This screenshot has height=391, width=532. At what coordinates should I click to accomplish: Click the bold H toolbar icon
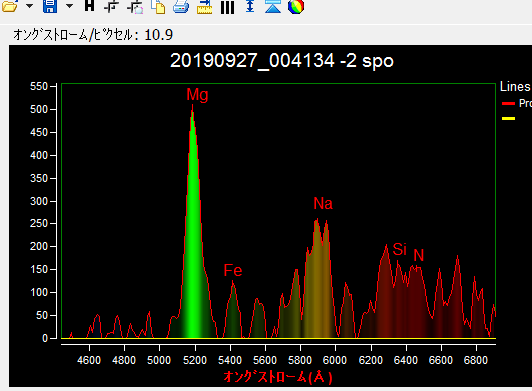click(x=89, y=5)
